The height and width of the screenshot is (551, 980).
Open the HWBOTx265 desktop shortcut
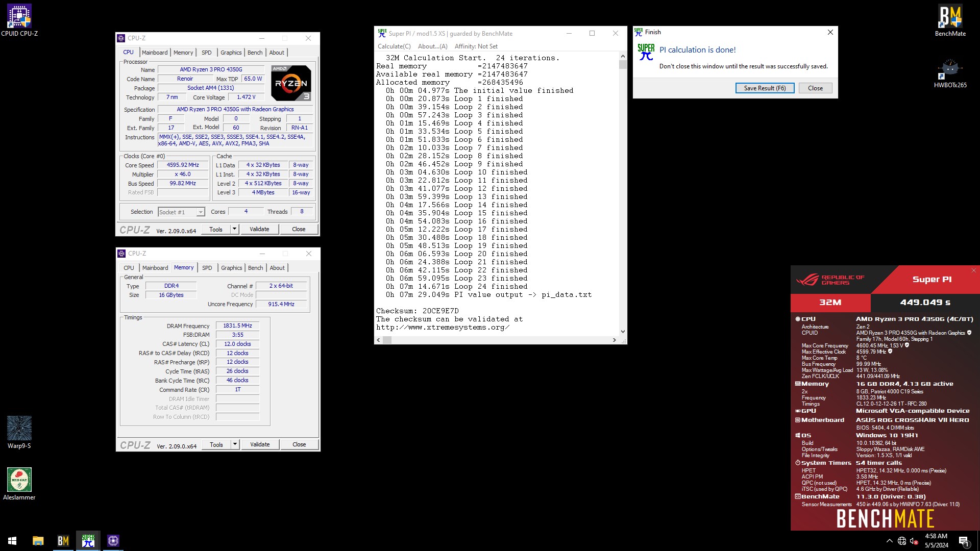tap(950, 74)
